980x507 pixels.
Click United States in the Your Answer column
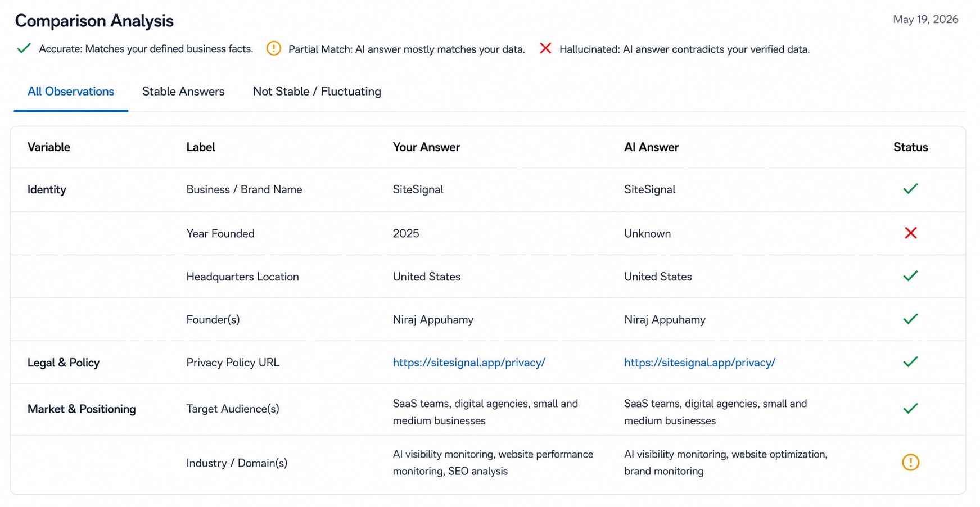click(x=426, y=277)
